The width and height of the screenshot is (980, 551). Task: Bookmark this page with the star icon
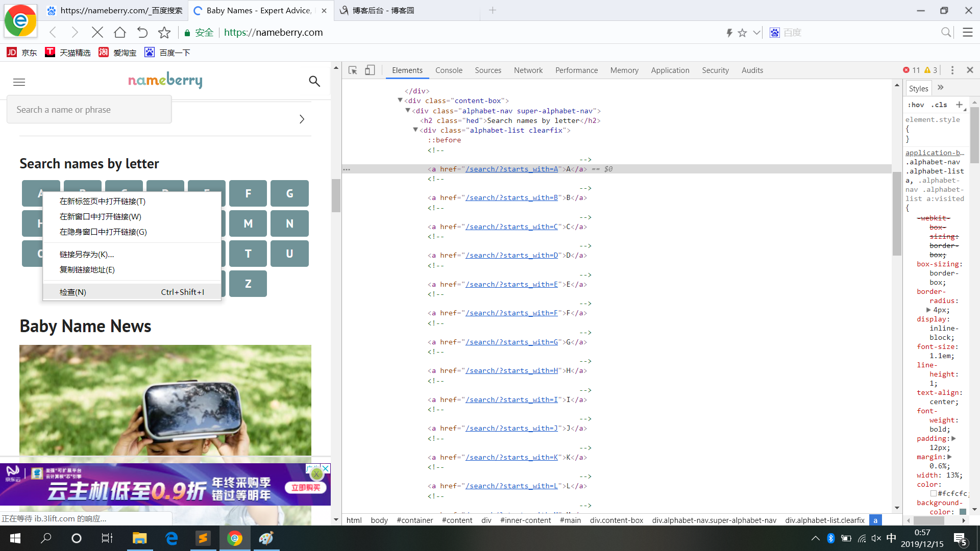tap(164, 33)
